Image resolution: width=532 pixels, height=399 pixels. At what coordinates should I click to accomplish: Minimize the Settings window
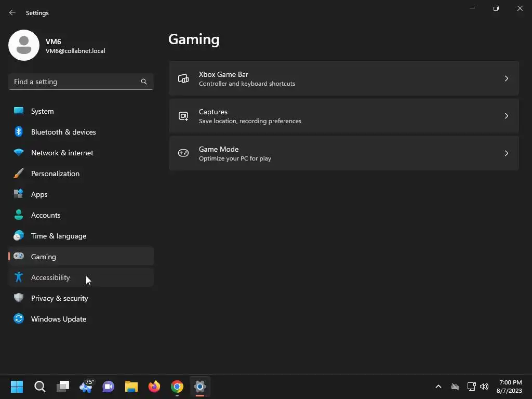472,8
